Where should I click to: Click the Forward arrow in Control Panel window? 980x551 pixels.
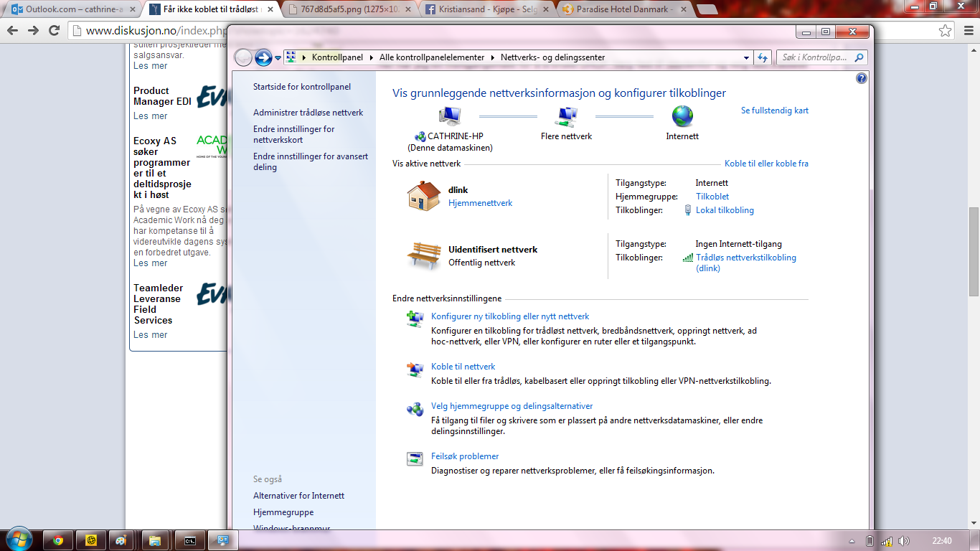coord(263,57)
